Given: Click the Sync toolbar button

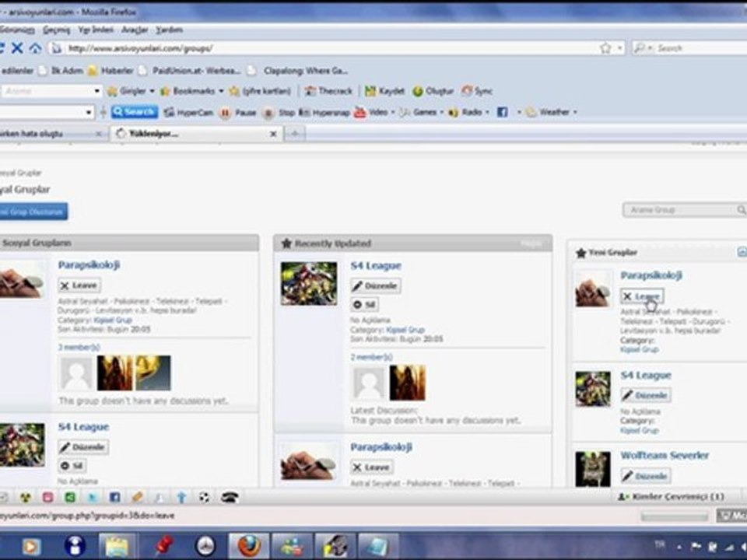Looking at the screenshot, I should pyautogui.click(x=477, y=91).
